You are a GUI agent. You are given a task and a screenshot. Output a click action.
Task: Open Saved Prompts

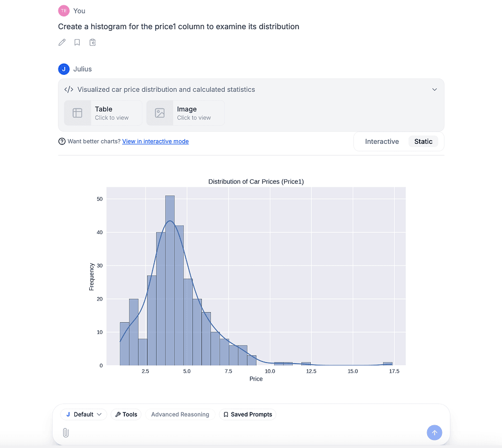[x=248, y=414]
